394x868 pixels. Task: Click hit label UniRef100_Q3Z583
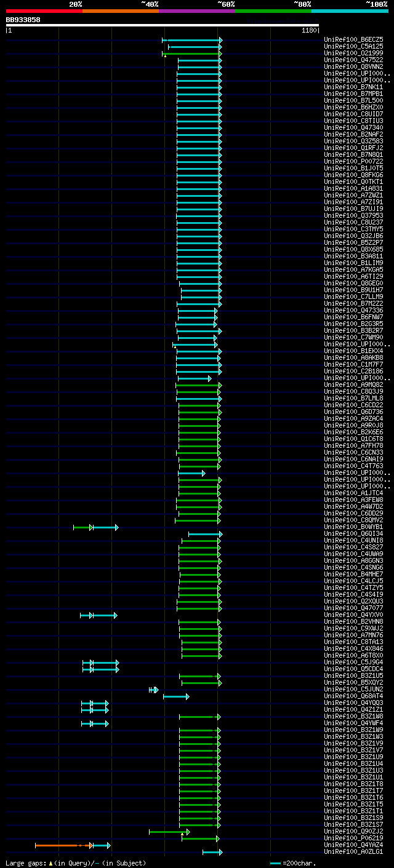[x=353, y=141]
